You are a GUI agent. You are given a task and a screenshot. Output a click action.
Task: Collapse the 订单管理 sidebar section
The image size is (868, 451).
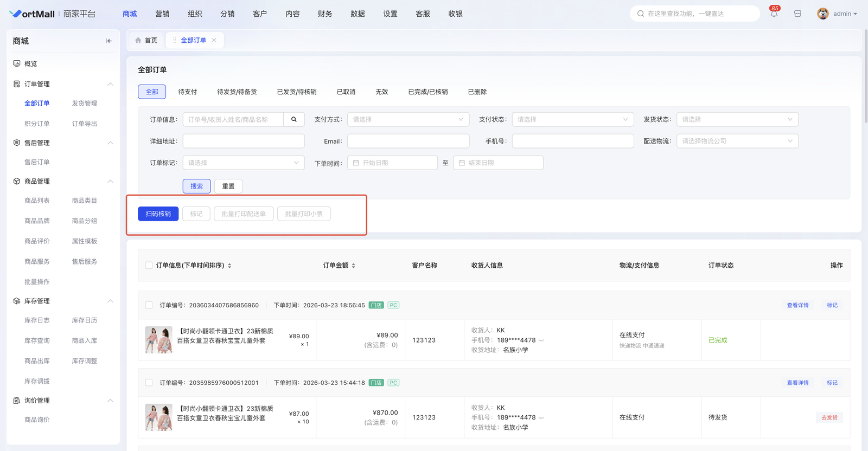[110, 84]
